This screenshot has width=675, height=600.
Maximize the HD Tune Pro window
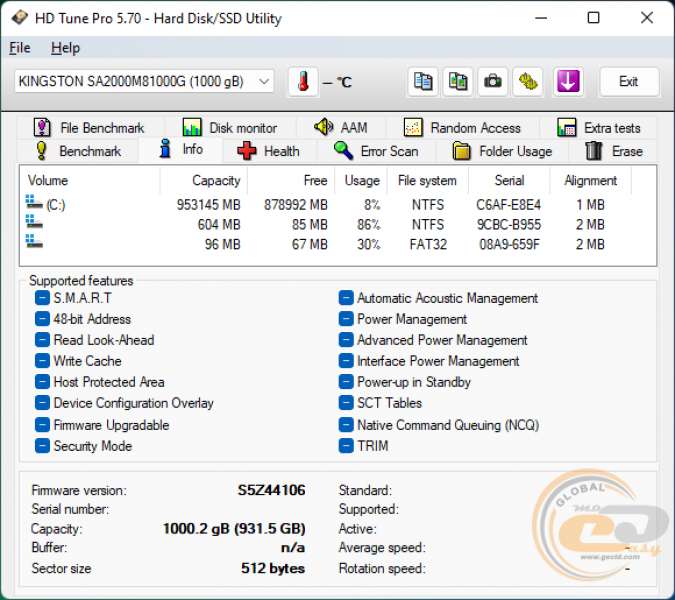[x=594, y=18]
